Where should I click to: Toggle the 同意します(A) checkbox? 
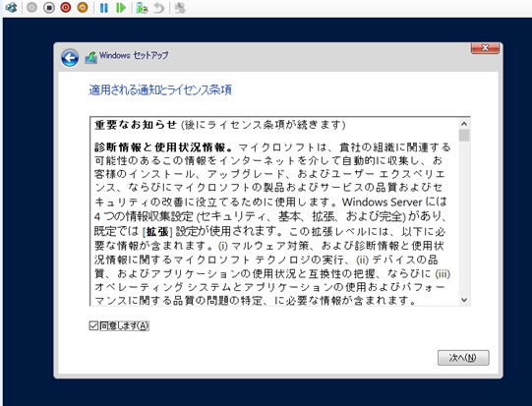coord(93,326)
